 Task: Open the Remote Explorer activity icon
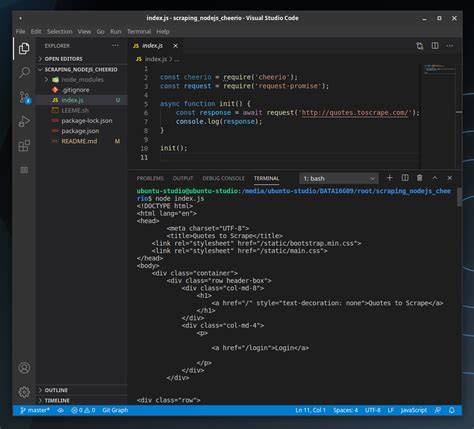click(x=24, y=170)
